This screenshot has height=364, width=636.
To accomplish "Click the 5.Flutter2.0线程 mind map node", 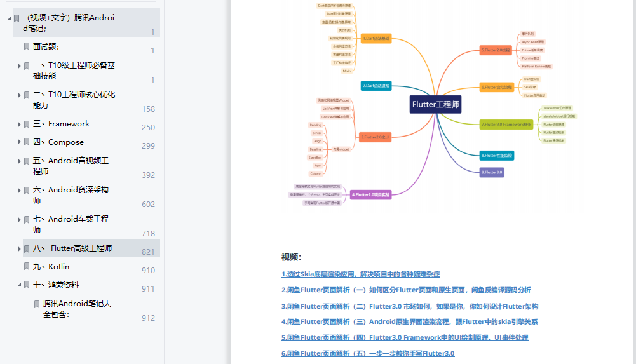I will pos(495,50).
